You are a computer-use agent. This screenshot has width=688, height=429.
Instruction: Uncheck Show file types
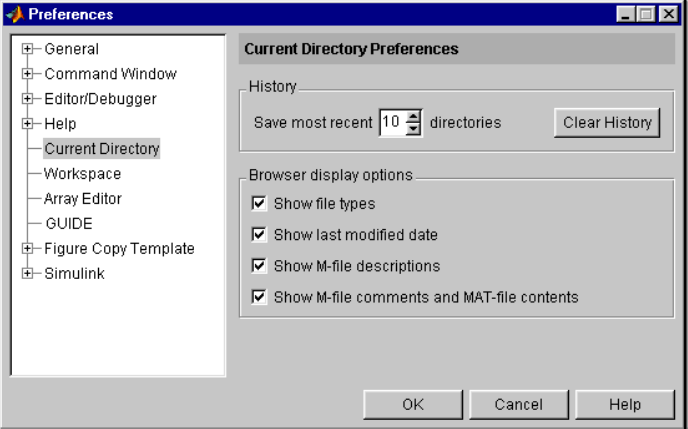(x=259, y=204)
